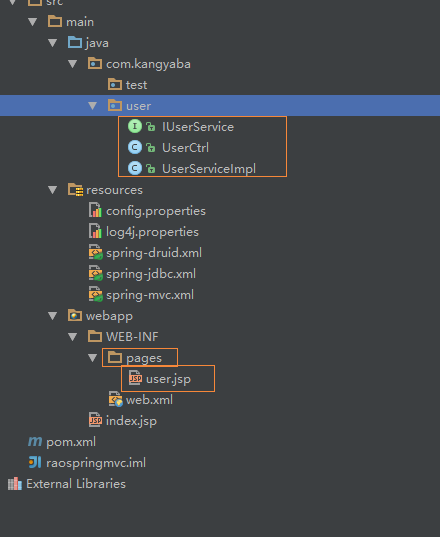Click the user package icon
This screenshot has width=440, height=537.
pyautogui.click(x=115, y=105)
